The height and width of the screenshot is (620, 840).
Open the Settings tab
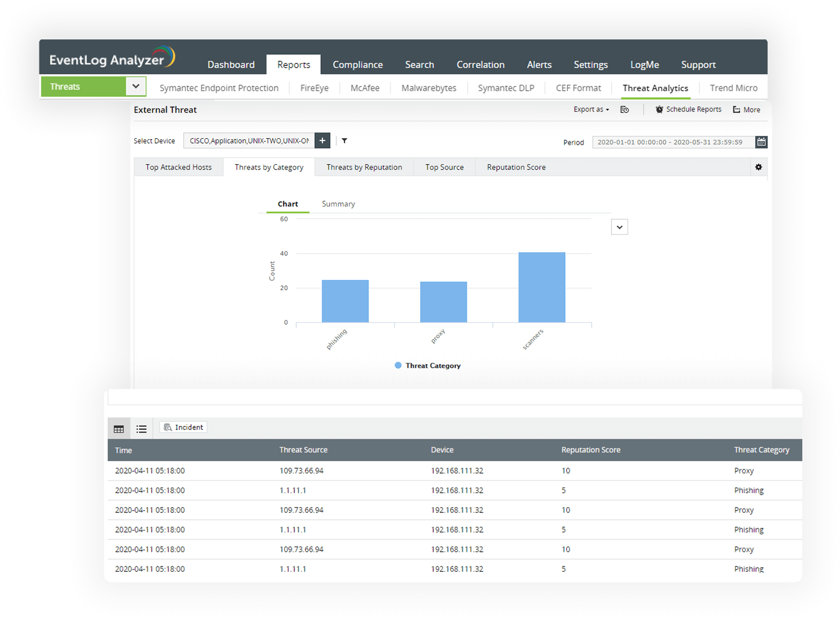click(x=590, y=65)
